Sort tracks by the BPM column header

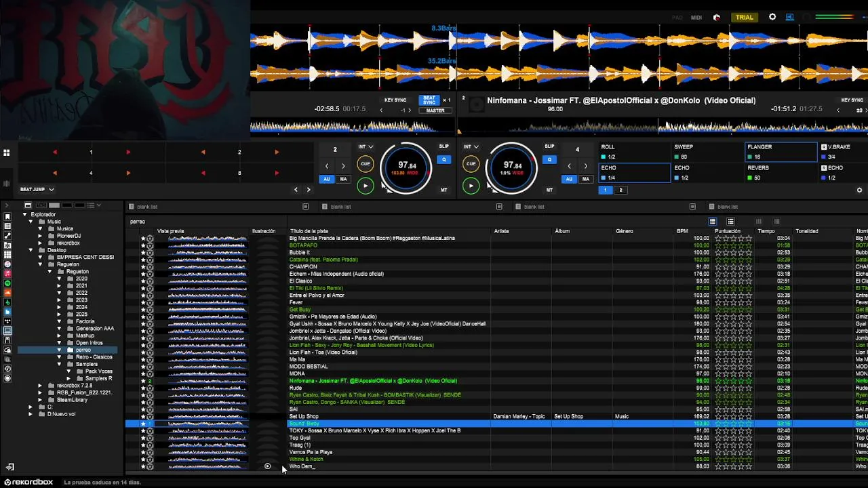click(682, 231)
